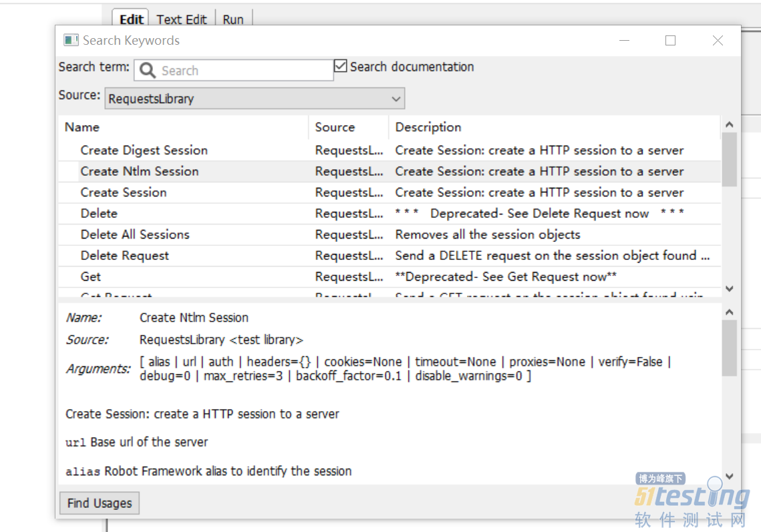The width and height of the screenshot is (761, 532).
Task: Click the search magnifier icon
Action: [x=148, y=70]
